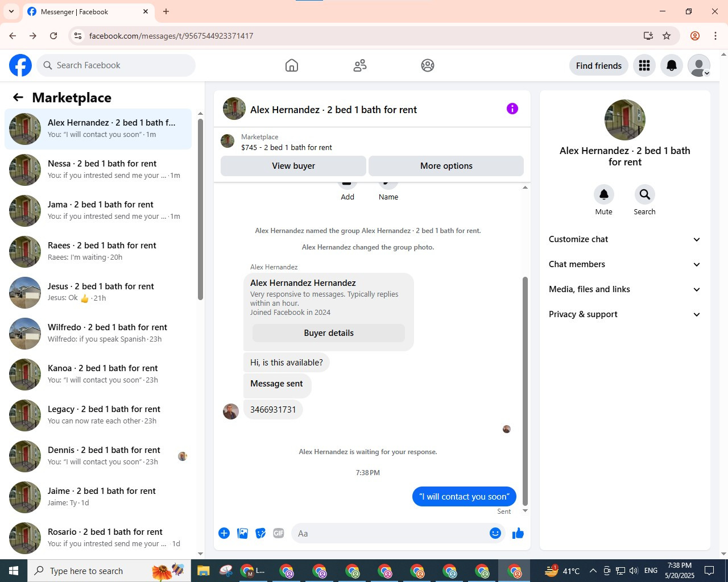Click the conversation list scrollbar
Viewport: 728px width, 582px height.
click(200, 209)
